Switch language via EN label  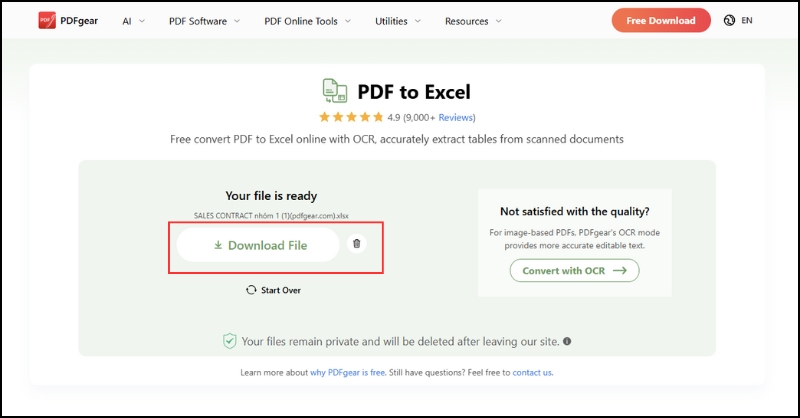[x=747, y=20]
